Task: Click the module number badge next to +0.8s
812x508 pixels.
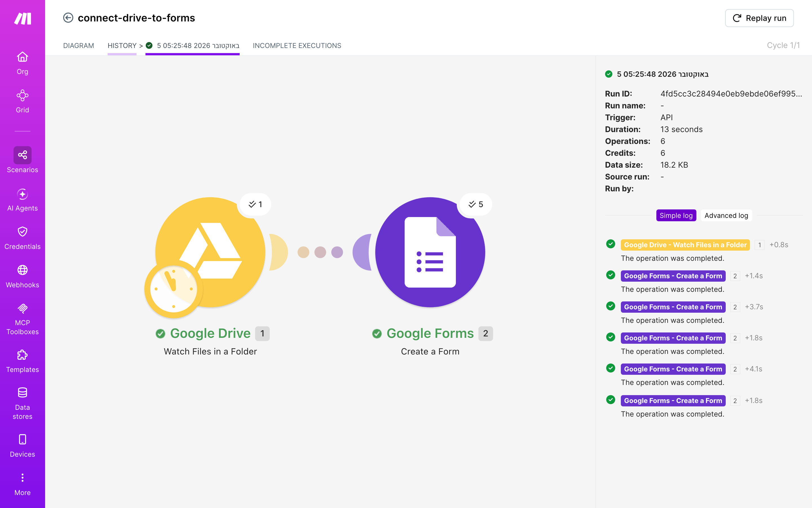Action: [x=759, y=245]
